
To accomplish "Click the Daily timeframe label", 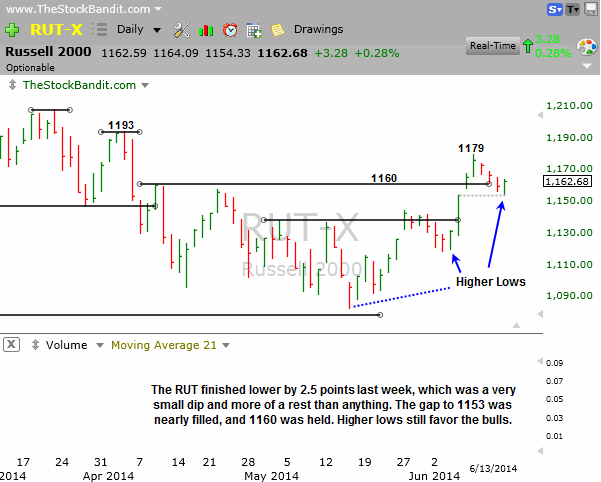I will (130, 30).
